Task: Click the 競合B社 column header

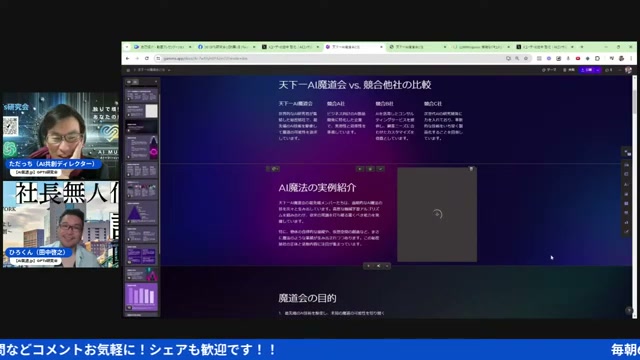Action: click(384, 104)
